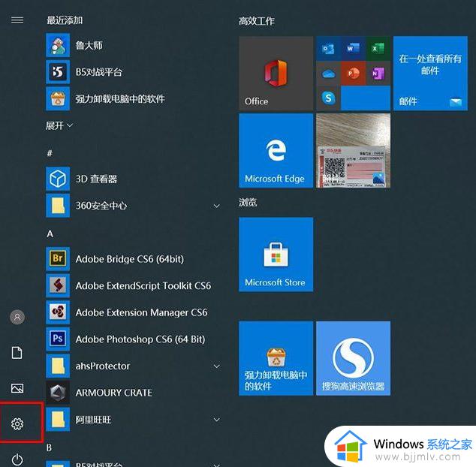Image resolution: width=476 pixels, height=467 pixels.
Task: Click the 高效工作 group title
Action: pos(257,21)
